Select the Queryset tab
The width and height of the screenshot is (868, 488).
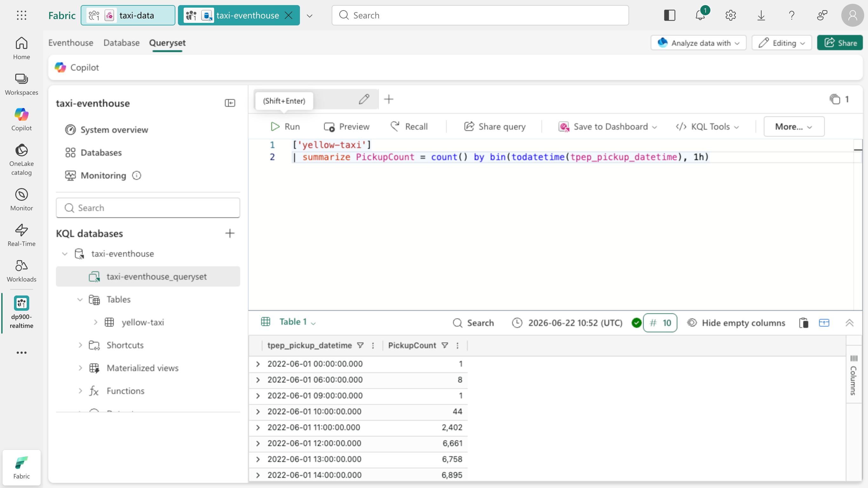tap(167, 43)
